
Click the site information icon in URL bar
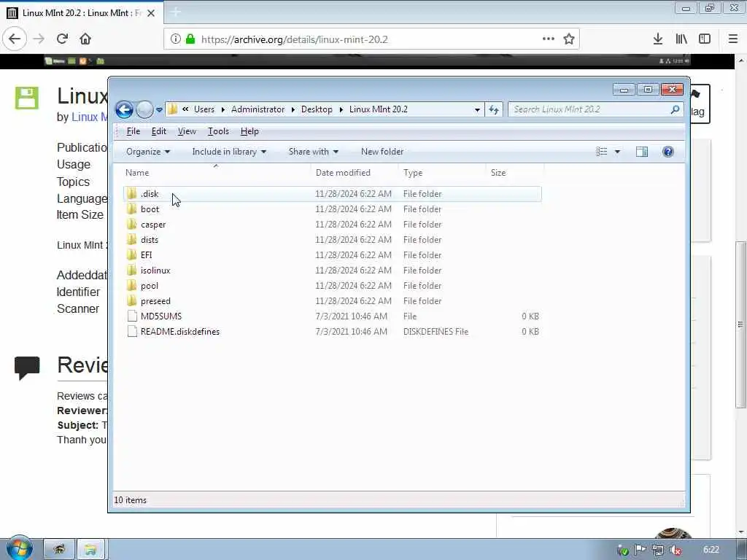pos(175,39)
